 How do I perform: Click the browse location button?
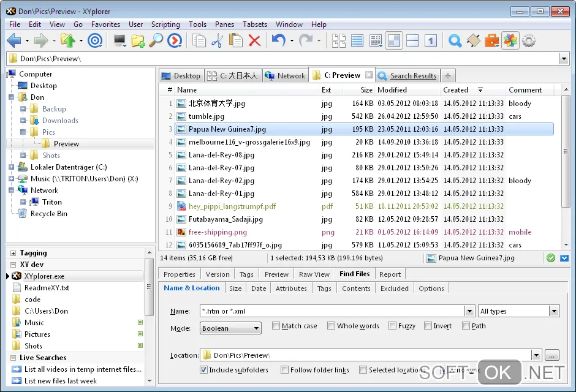[551, 355]
